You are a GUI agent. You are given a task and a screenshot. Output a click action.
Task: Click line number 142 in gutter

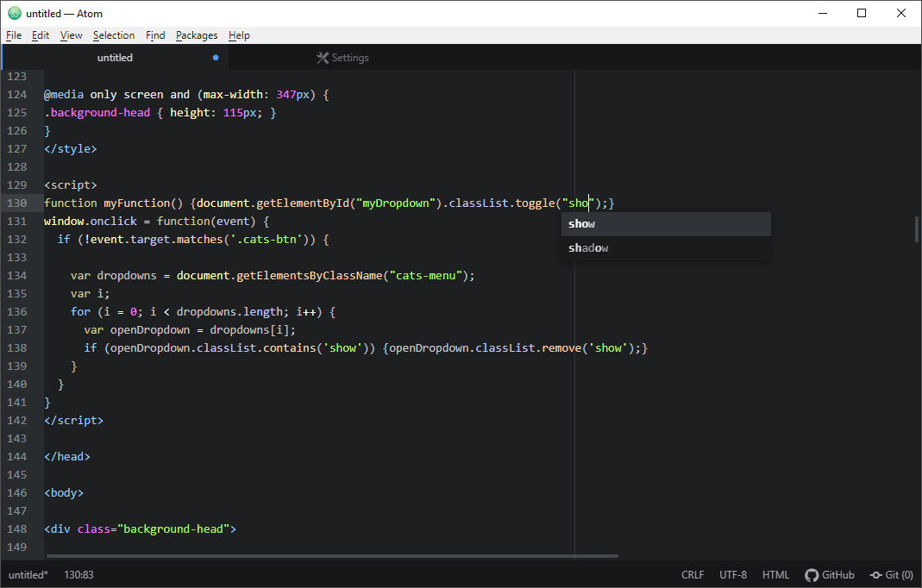click(x=17, y=421)
